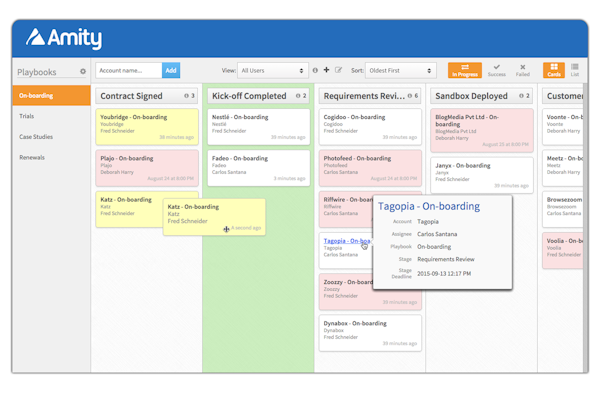Click the Playbooks sidebar heading
Screen dimensions: 600x393
coord(37,72)
